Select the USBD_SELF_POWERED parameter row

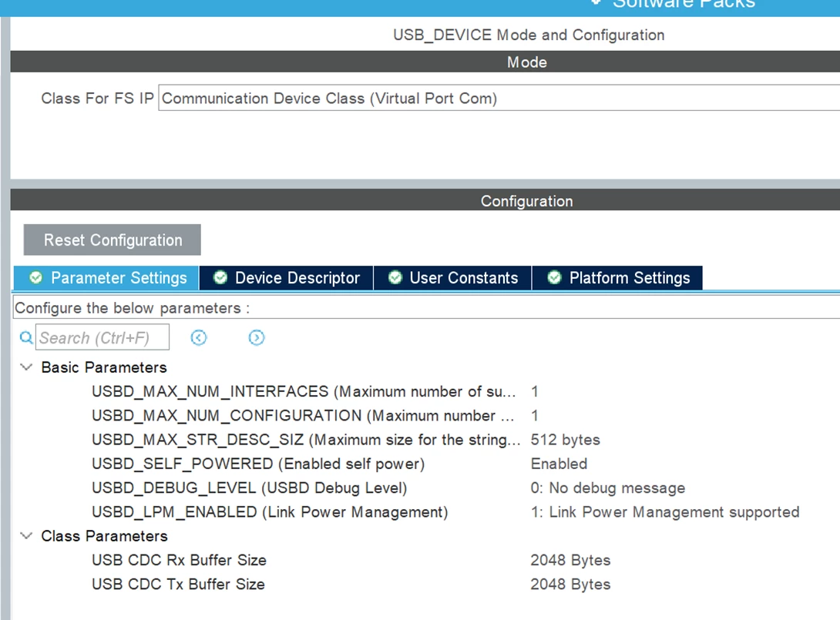[x=426, y=464]
